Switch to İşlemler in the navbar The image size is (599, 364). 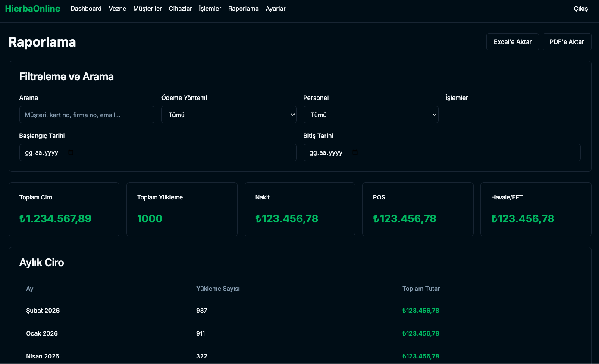point(210,9)
